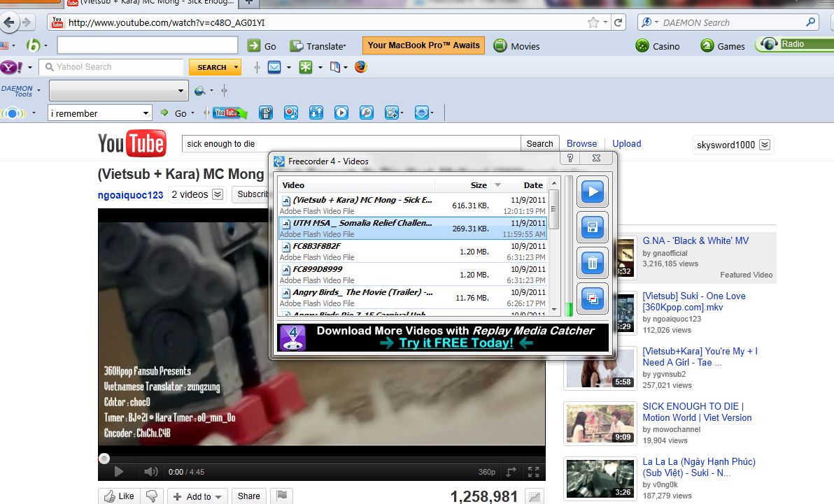Click the video player Play button
The width and height of the screenshot is (834, 504).
pos(119,472)
